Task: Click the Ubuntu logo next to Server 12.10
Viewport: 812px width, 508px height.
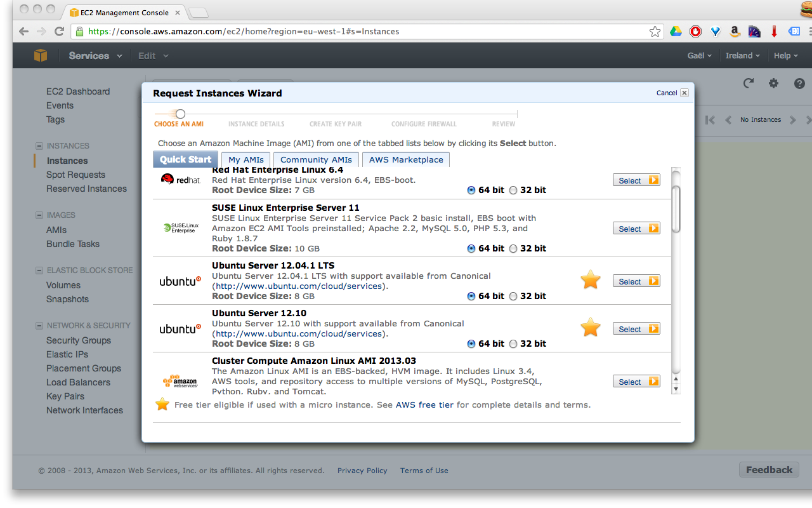Action: [x=181, y=328]
